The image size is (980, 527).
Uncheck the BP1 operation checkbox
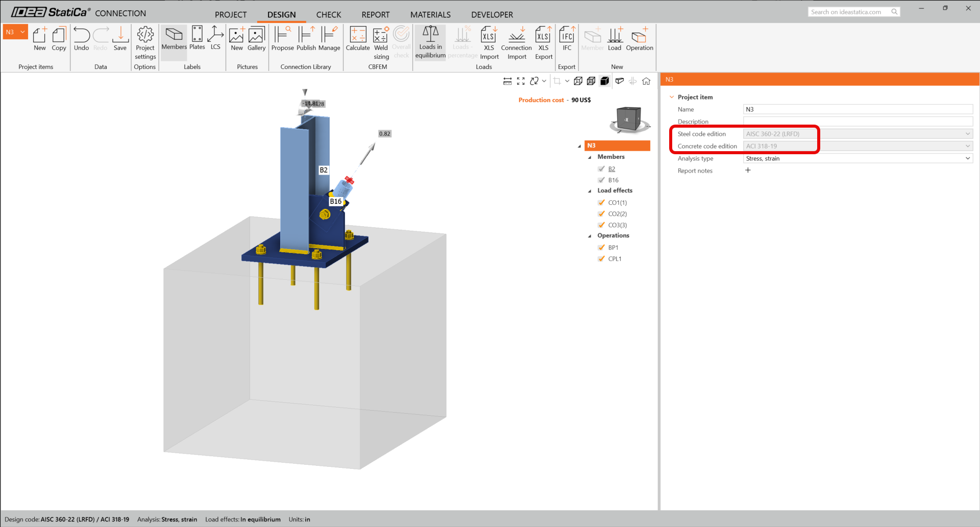(x=601, y=247)
